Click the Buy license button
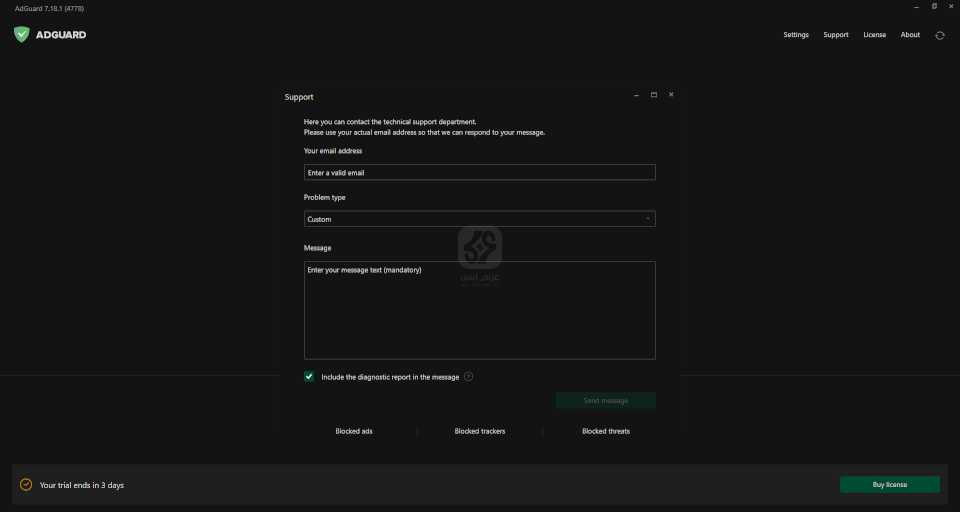Image resolution: width=960 pixels, height=512 pixels. pos(890,484)
